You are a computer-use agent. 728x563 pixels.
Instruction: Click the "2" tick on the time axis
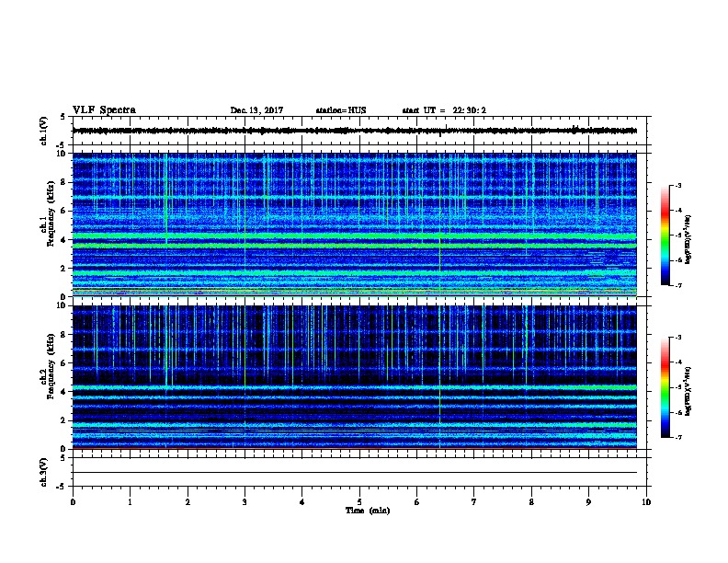click(x=188, y=502)
